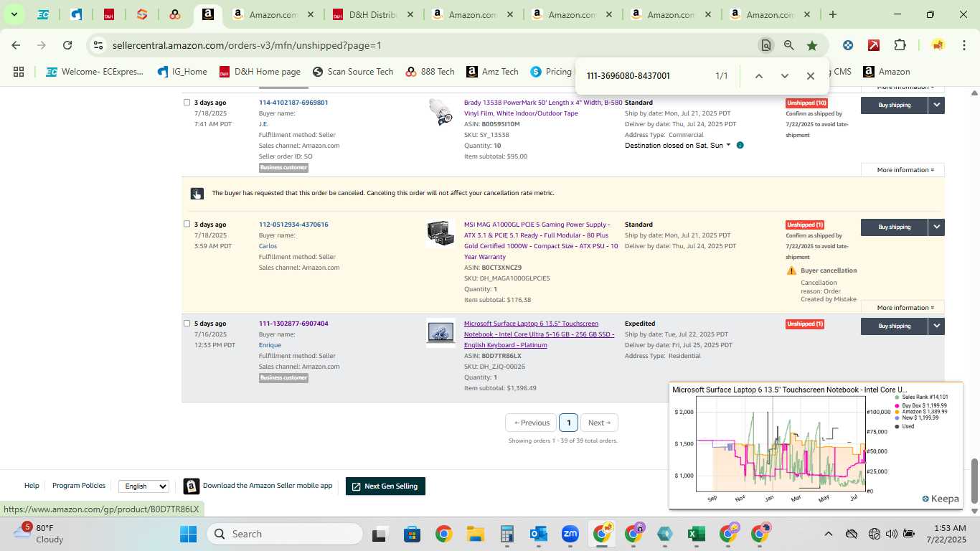
Task: Open the D&H Home page bookmark
Action: pos(260,72)
